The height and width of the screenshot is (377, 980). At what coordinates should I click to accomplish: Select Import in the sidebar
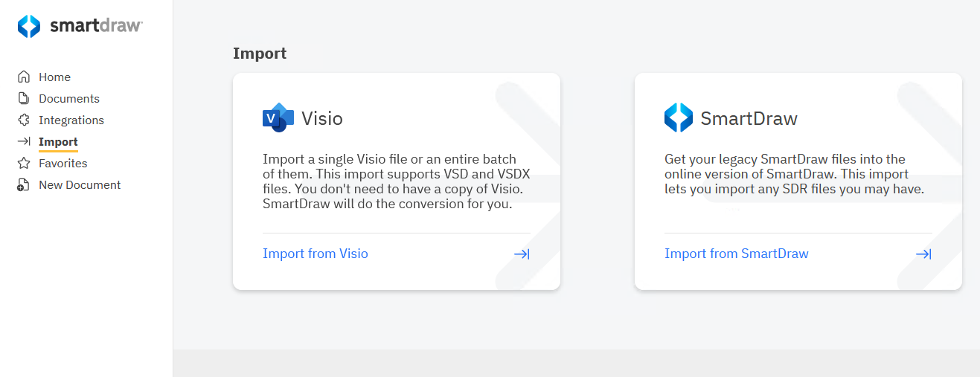[x=58, y=142]
